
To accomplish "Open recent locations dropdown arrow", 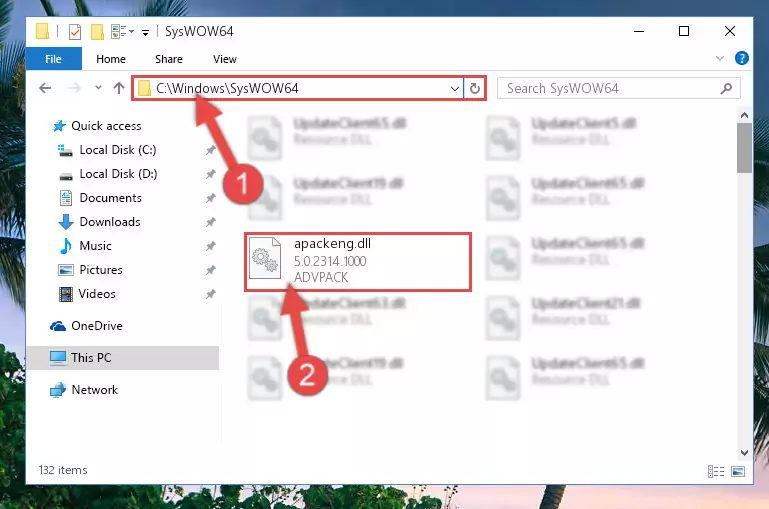I will click(x=98, y=88).
